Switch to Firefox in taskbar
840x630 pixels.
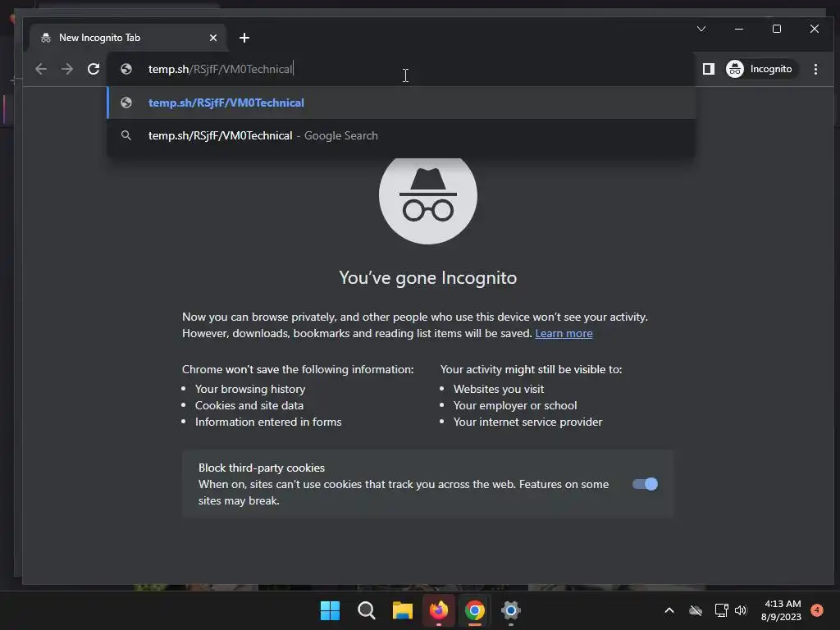point(439,610)
